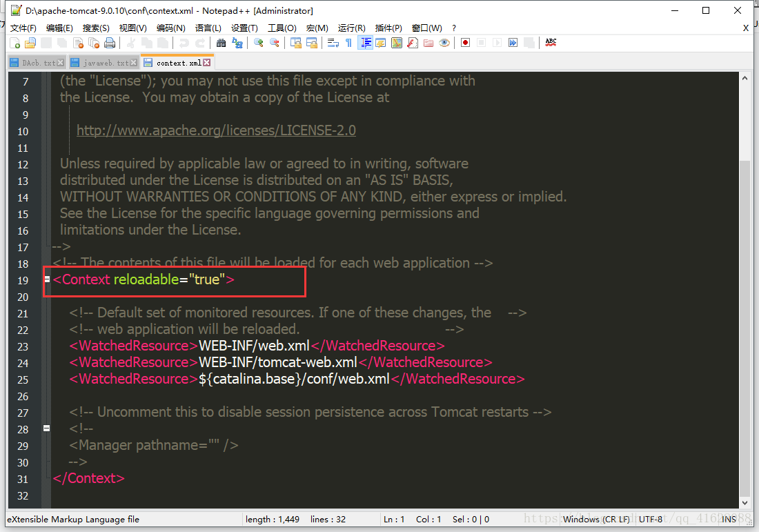Click the INS indicator in status bar

pyautogui.click(x=729, y=520)
